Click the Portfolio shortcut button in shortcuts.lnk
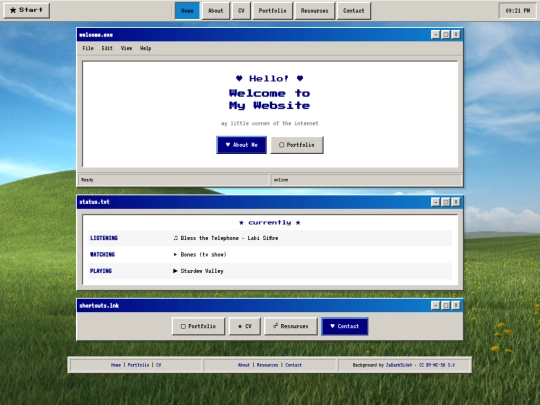540x405 pixels. tap(198, 326)
